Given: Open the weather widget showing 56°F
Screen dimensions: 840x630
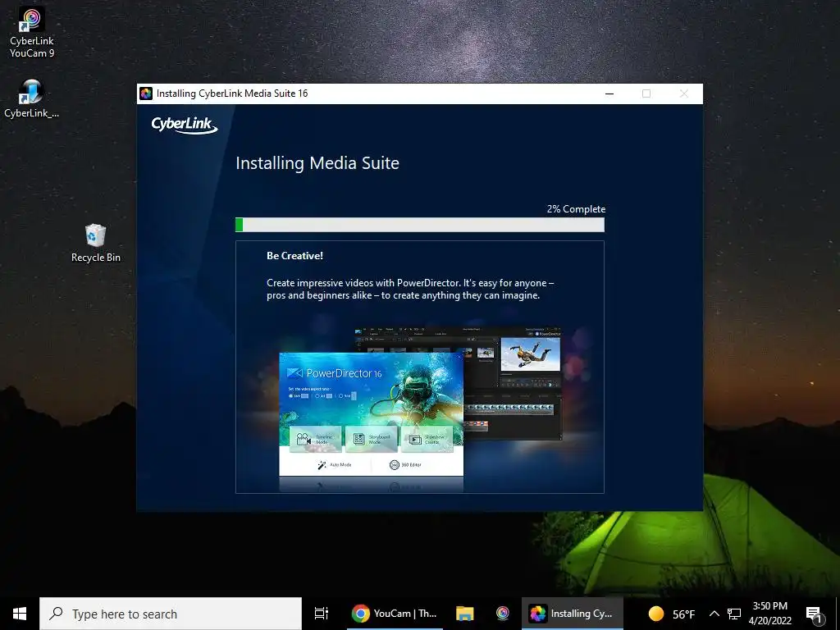Looking at the screenshot, I should pos(671,614).
